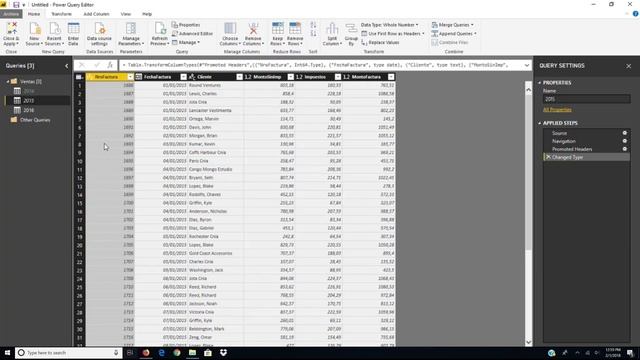
Task: Click the Windows taskbar search box
Action: coord(68,353)
